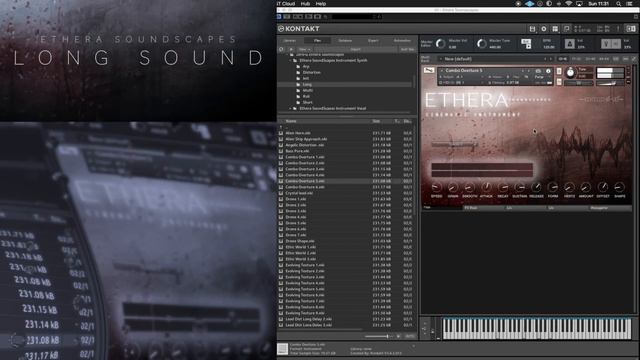The height and width of the screenshot is (360, 640).
Task: Click the browser preview volume slider at bottom
Action: click(378, 336)
